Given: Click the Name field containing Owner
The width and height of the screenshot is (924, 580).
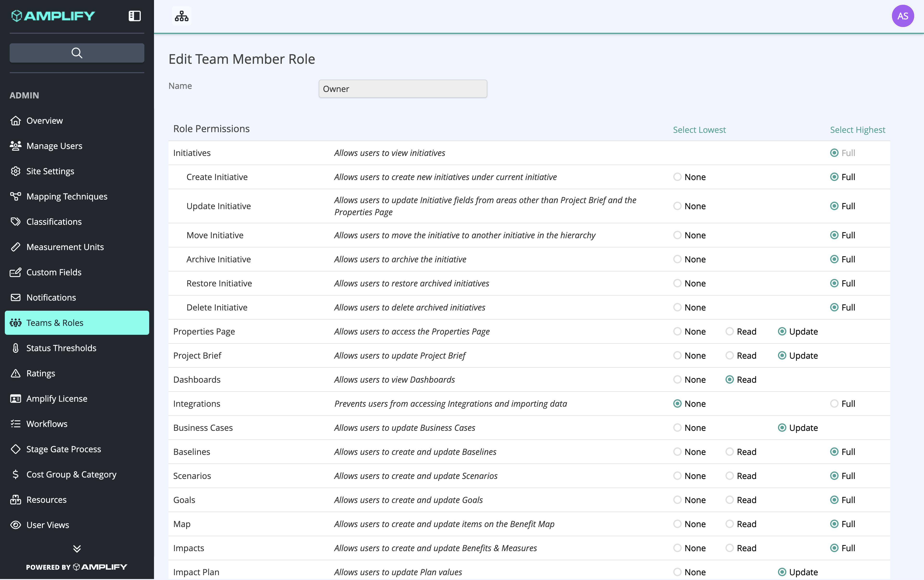Looking at the screenshot, I should pyautogui.click(x=402, y=88).
